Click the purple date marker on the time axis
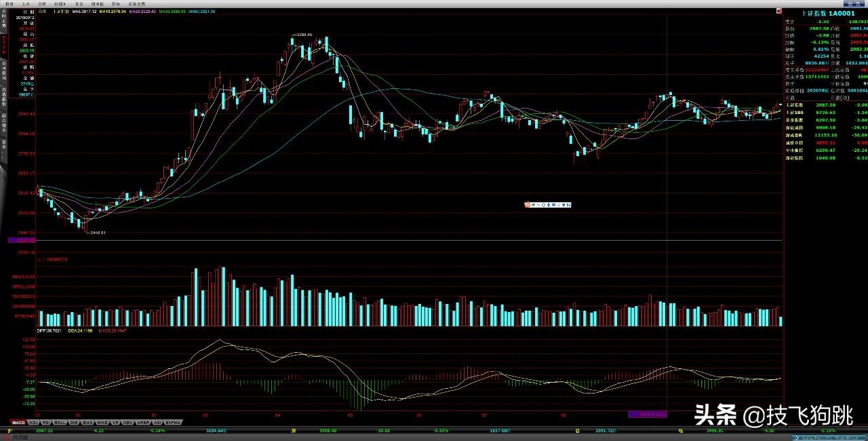 click(648, 413)
